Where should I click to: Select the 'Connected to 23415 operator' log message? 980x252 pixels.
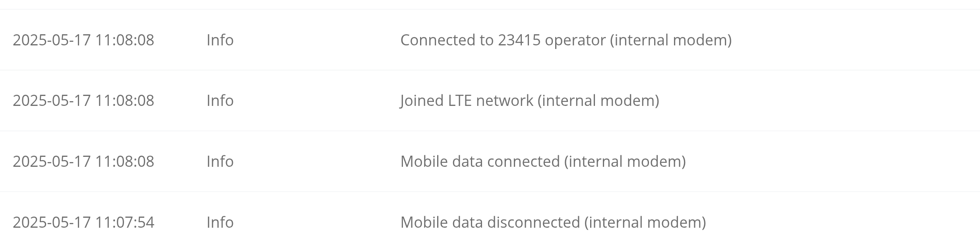pyautogui.click(x=566, y=40)
